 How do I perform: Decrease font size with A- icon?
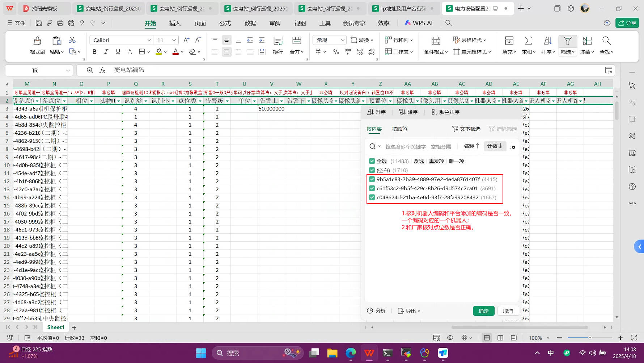point(198,40)
